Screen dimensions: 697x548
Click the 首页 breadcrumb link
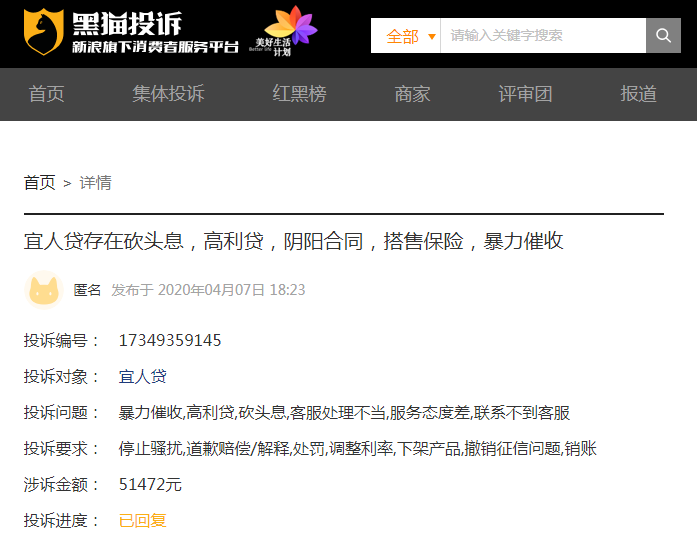(40, 183)
